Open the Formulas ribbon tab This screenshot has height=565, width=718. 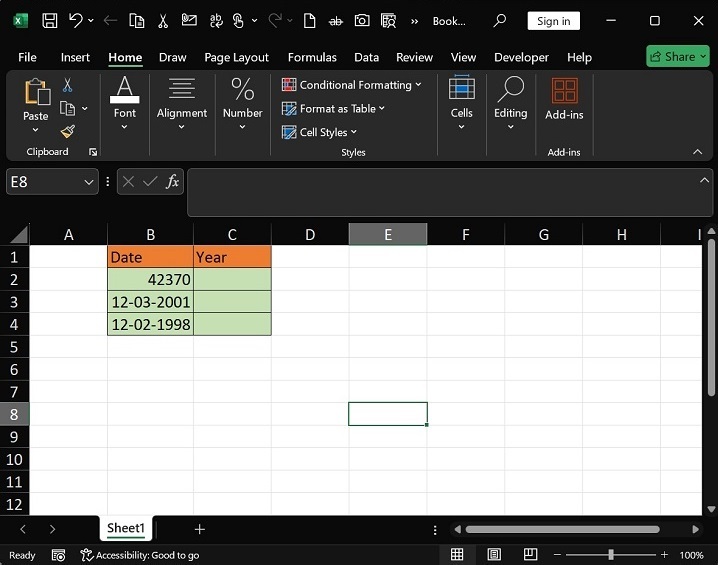tap(311, 57)
